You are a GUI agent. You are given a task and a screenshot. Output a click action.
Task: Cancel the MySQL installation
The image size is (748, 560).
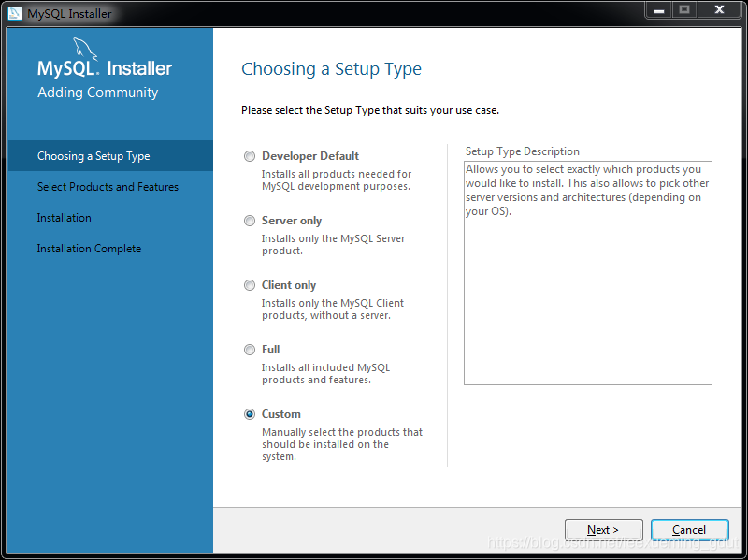(x=689, y=529)
